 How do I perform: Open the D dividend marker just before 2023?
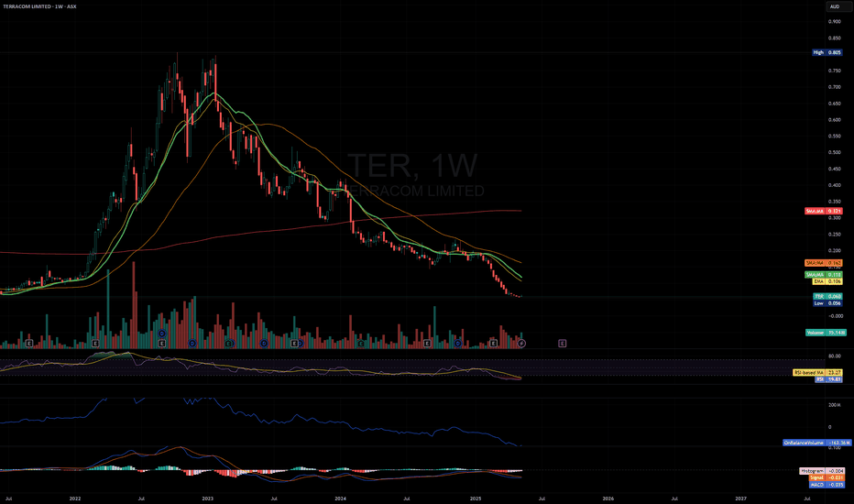192,344
